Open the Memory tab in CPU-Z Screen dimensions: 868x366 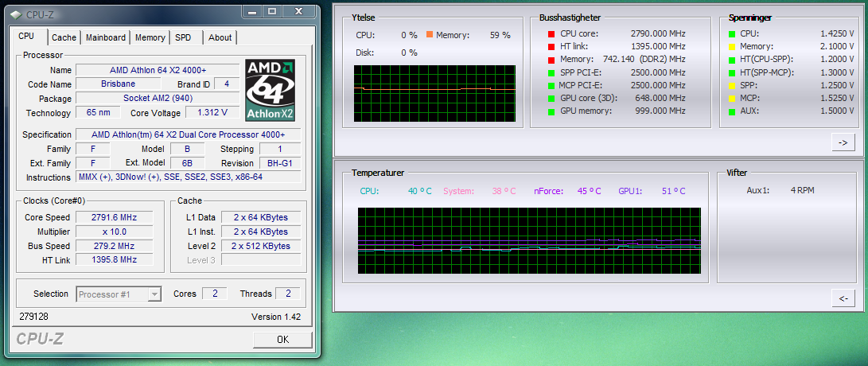[x=150, y=37]
